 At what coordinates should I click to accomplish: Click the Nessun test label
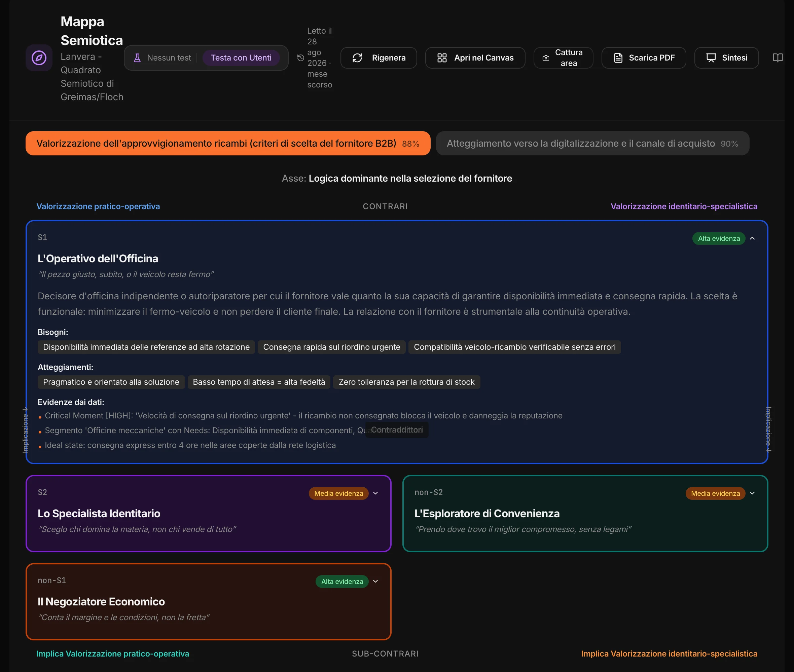(x=169, y=58)
